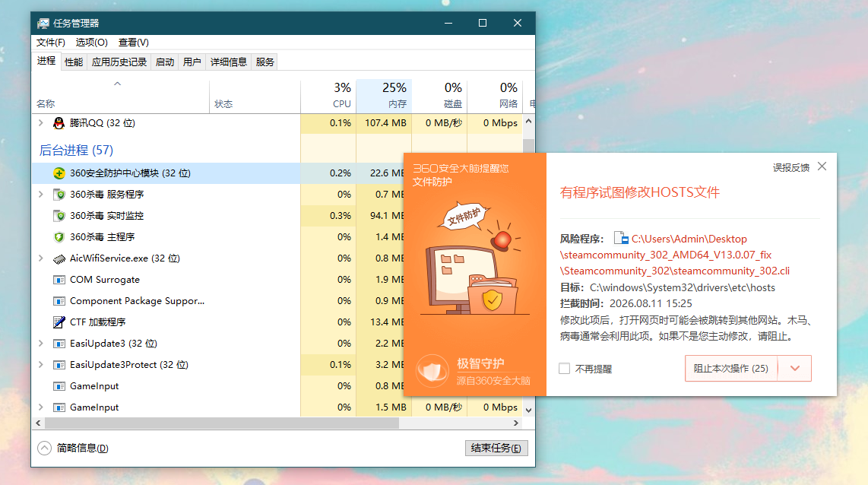Click the 极智守护 shield logo
The height and width of the screenshot is (485, 868).
pos(432,371)
